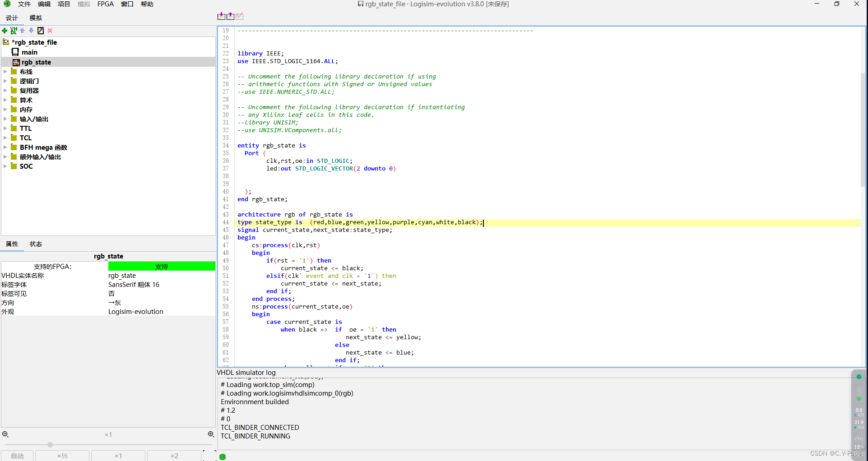The image size is (868, 461).
Task: Click the ×½ zoom button
Action: click(x=62, y=456)
